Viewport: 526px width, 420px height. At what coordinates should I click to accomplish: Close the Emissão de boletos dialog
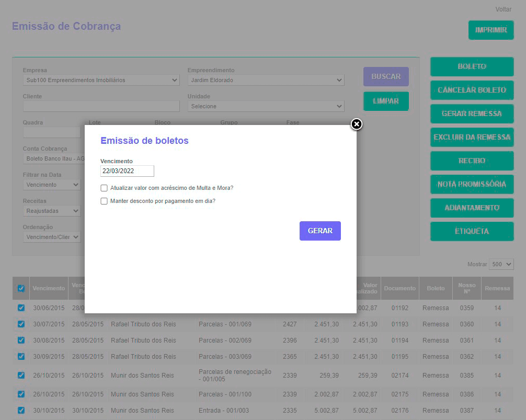356,124
